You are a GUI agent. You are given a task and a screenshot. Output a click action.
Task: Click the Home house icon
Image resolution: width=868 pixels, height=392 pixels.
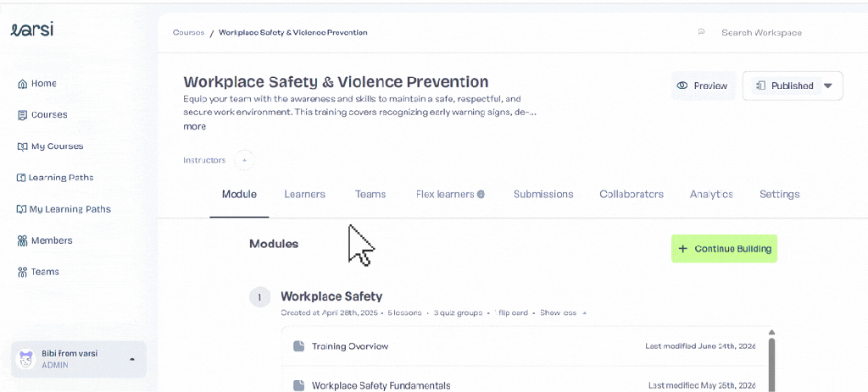pyautogui.click(x=22, y=84)
